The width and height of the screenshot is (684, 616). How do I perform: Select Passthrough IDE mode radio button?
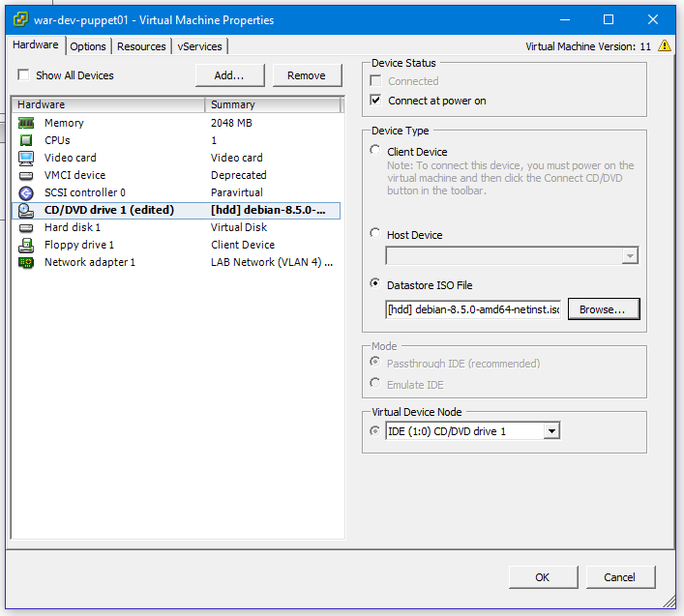tap(374, 362)
